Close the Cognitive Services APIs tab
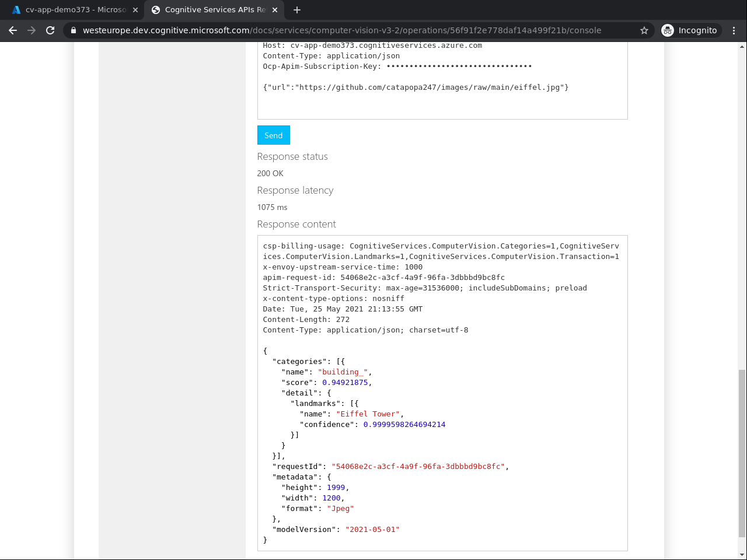This screenshot has height=560, width=747. click(x=275, y=10)
